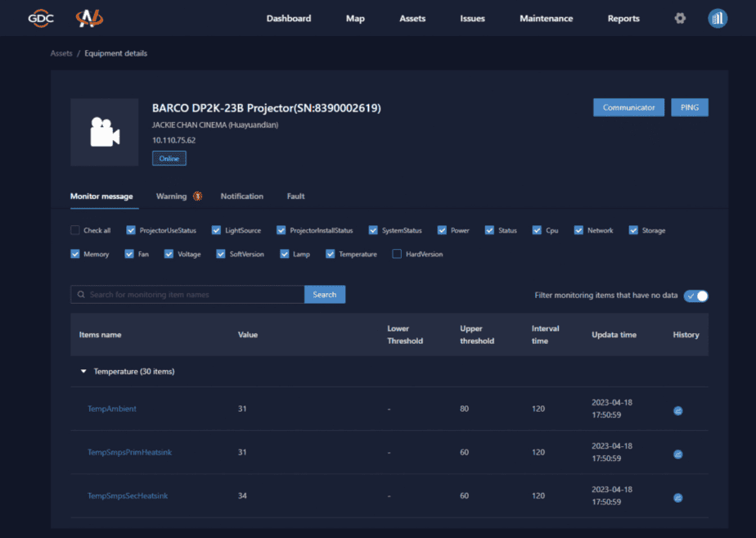
Task: Open the user profile avatar icon
Action: click(x=718, y=18)
